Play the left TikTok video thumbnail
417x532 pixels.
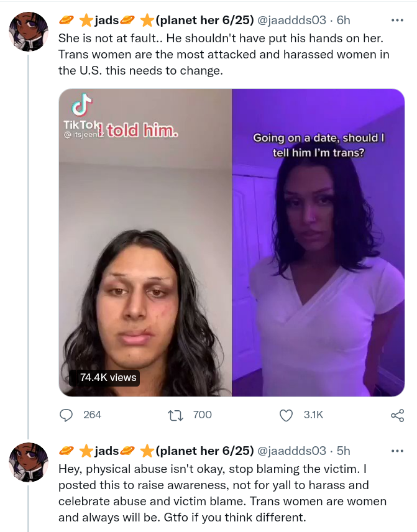(x=145, y=242)
